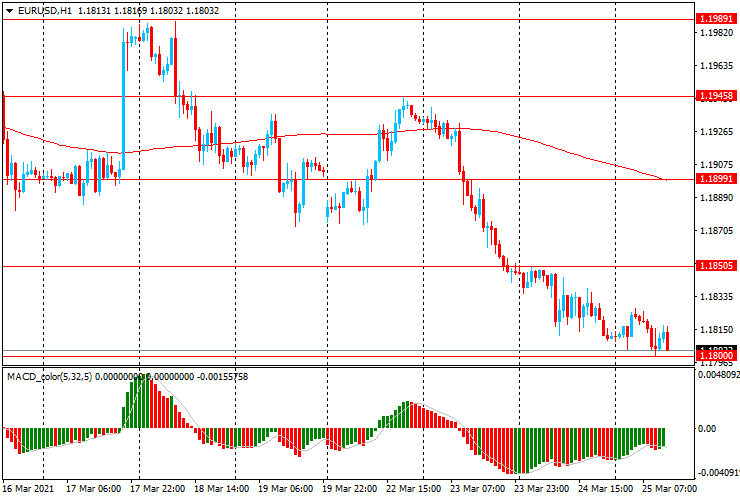Click the 16 Mar 2021 date label

(31, 490)
